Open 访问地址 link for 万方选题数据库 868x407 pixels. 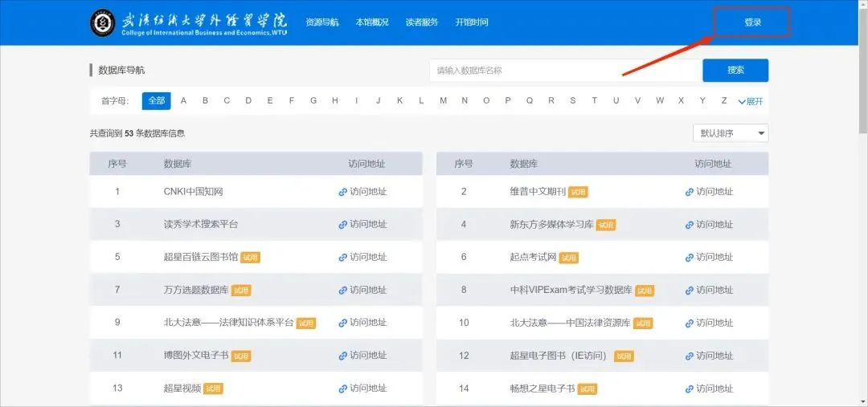point(362,290)
